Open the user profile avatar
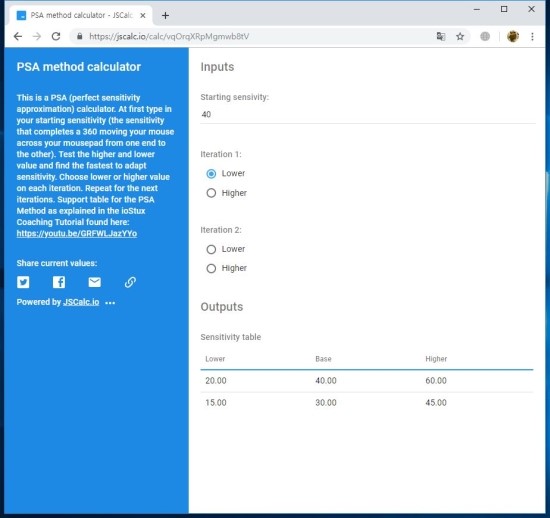The height and width of the screenshot is (518, 550). 513,36
